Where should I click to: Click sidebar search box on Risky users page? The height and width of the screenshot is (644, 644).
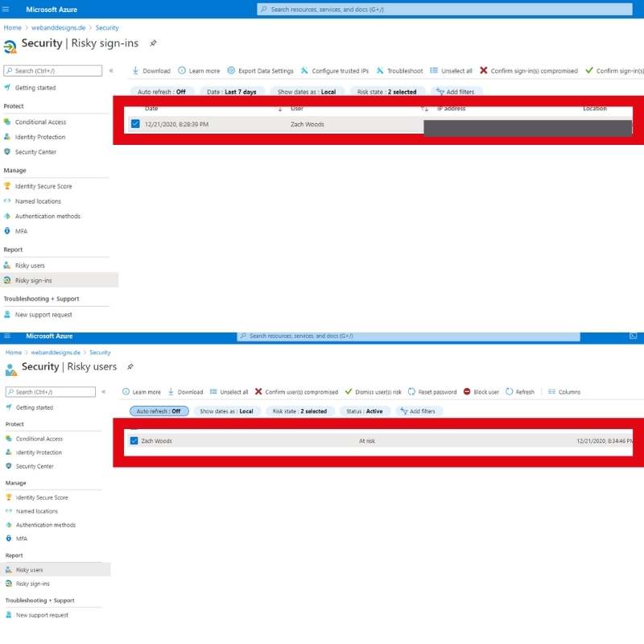point(50,392)
